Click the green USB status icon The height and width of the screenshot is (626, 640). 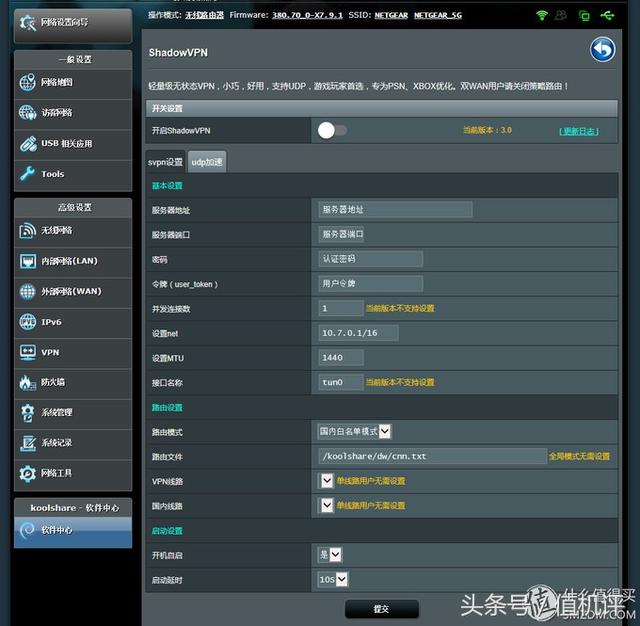[607, 16]
